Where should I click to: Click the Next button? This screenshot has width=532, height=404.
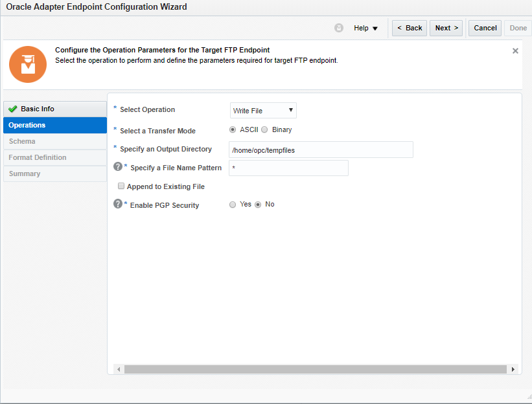click(446, 28)
